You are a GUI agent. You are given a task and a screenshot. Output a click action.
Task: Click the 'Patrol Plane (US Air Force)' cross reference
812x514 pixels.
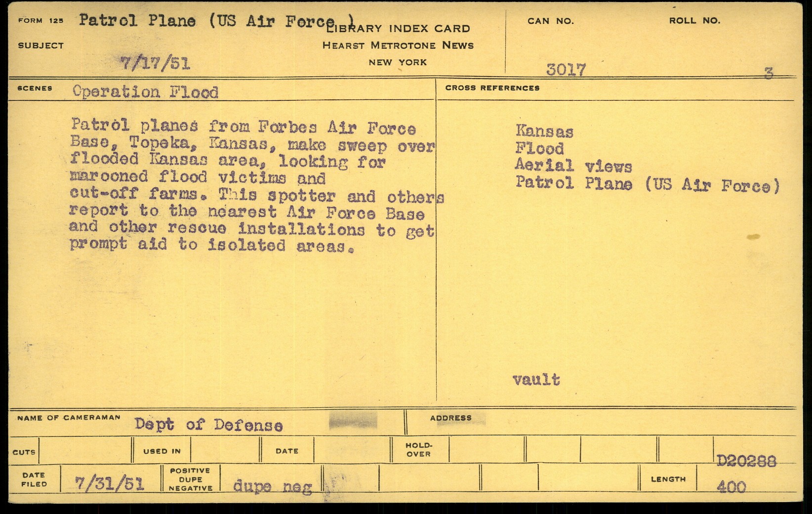pos(647,184)
